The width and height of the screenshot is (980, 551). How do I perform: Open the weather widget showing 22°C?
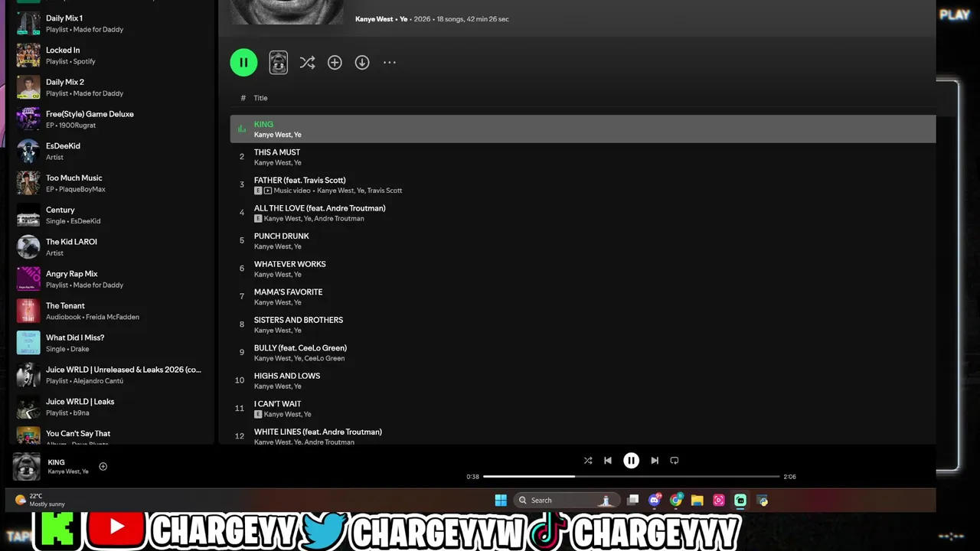point(40,500)
